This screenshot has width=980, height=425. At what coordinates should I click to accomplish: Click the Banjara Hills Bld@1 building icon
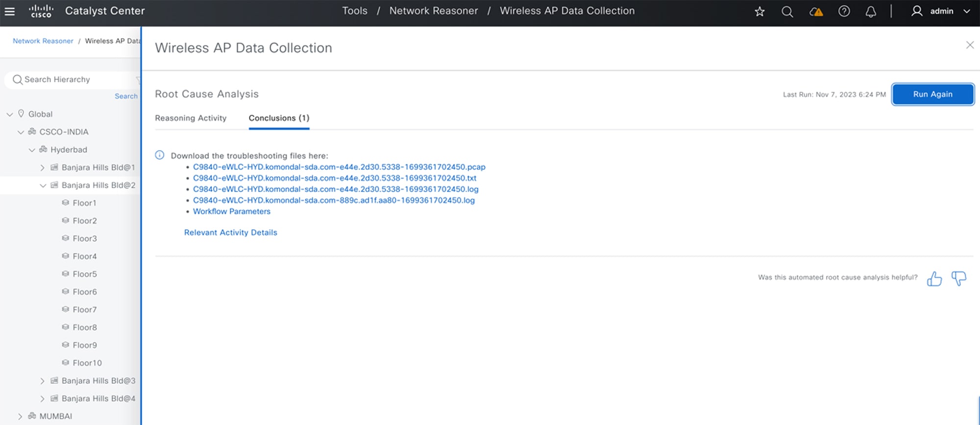[x=54, y=167]
